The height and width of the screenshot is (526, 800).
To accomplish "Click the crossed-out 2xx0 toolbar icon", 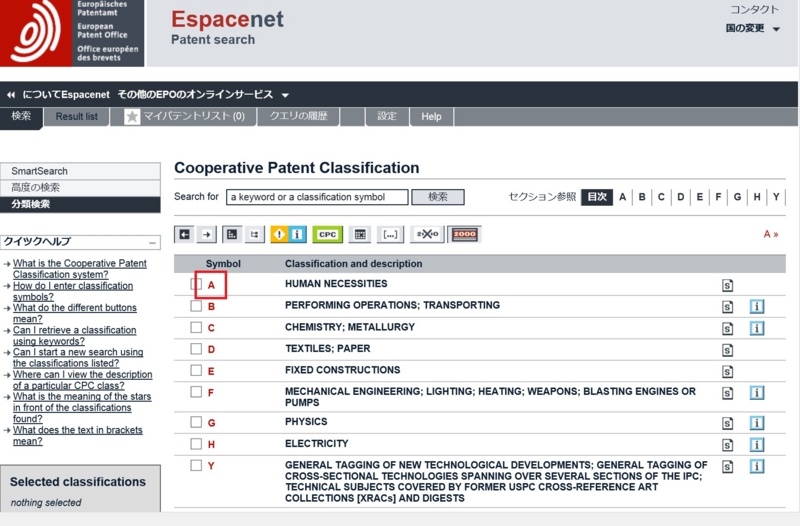I will (x=428, y=235).
